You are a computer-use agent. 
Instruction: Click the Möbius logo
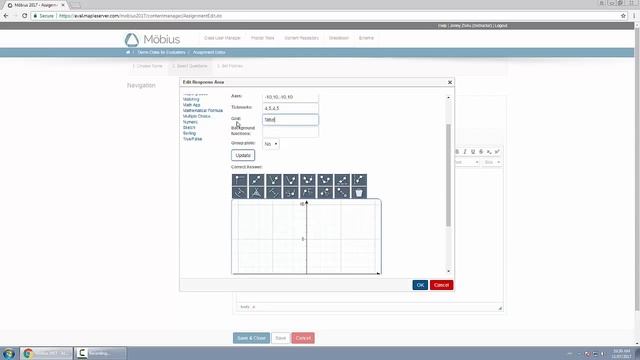tap(152, 40)
